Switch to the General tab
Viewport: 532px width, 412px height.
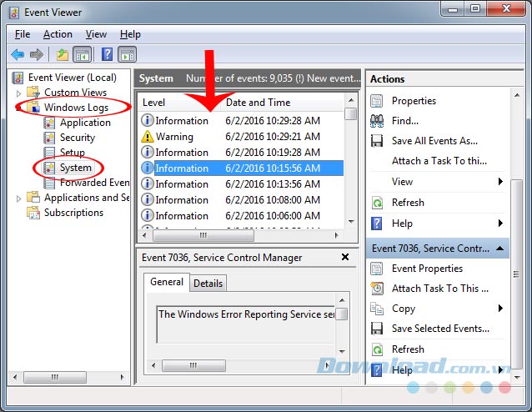[167, 282]
